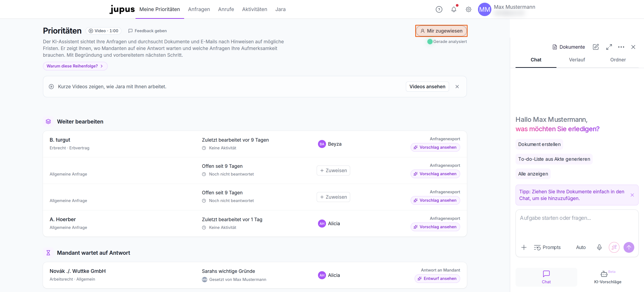Open the chat panel three-dot menu
The width and height of the screenshot is (644, 292).
(621, 47)
